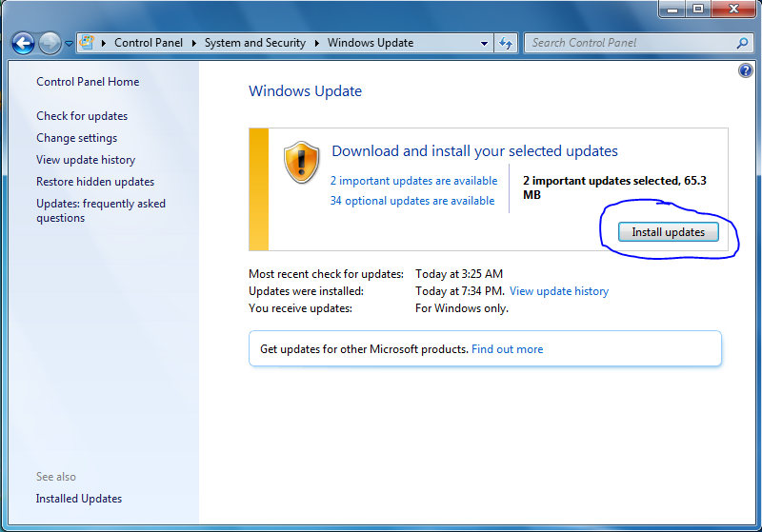Click the Refresh button in address bar
Image resolution: width=762 pixels, height=532 pixels.
click(506, 43)
